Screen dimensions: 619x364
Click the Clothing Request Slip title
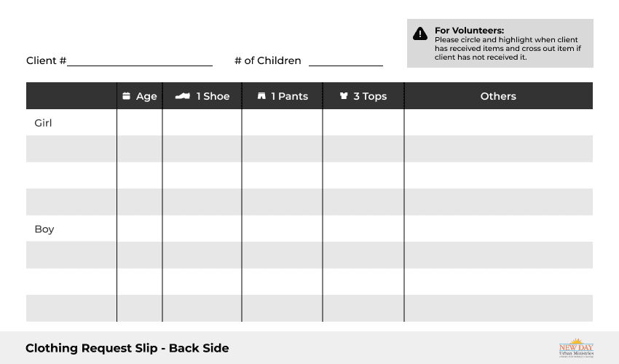click(x=127, y=348)
